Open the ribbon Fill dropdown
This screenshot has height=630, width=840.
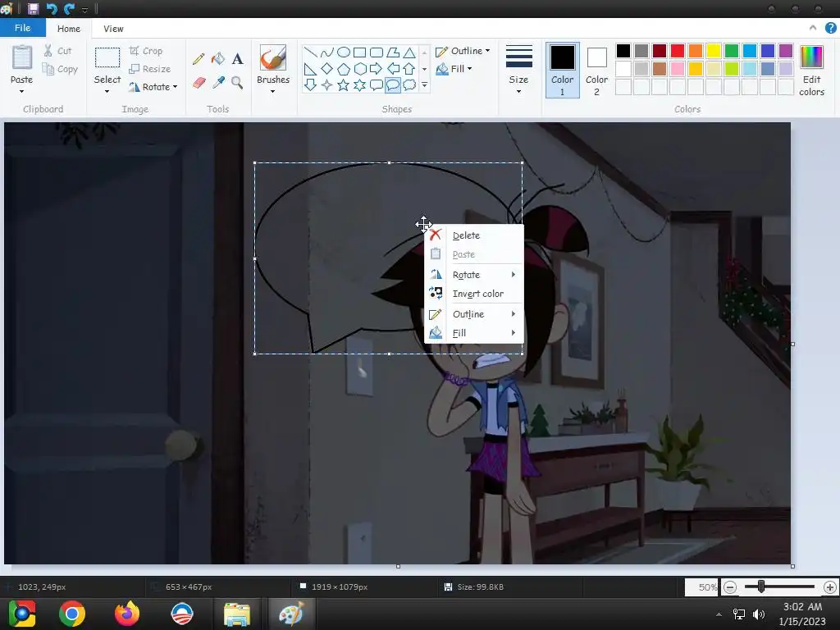click(454, 69)
